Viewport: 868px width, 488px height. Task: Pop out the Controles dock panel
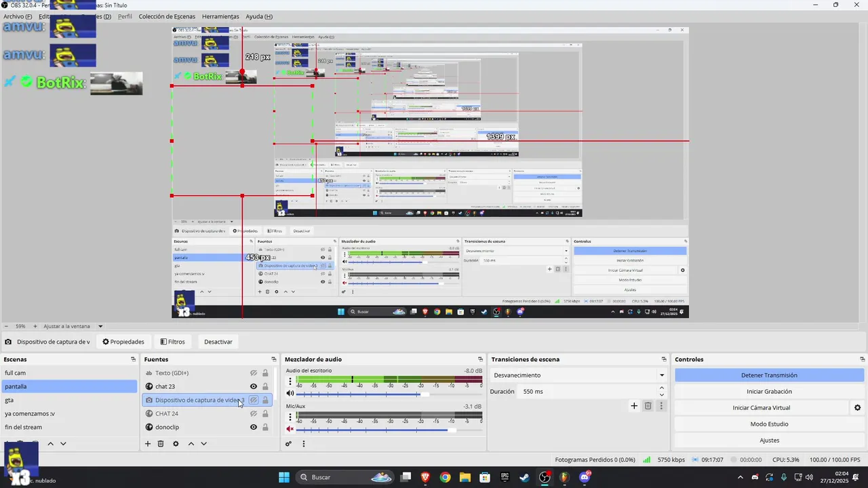click(x=861, y=359)
